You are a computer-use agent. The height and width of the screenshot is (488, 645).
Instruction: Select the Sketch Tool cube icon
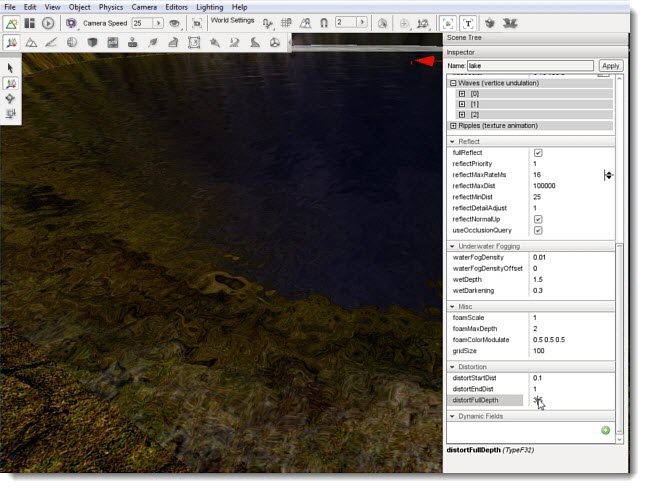click(x=92, y=42)
